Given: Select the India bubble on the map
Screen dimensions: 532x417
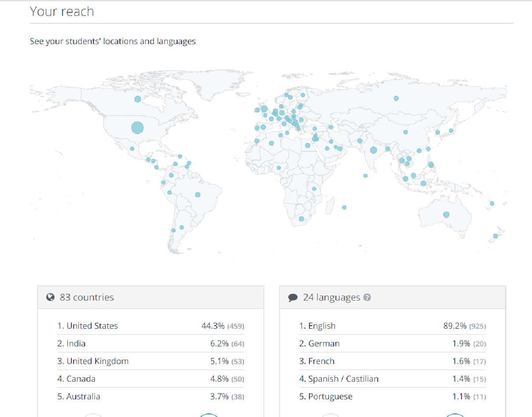Looking at the screenshot, I should [374, 150].
